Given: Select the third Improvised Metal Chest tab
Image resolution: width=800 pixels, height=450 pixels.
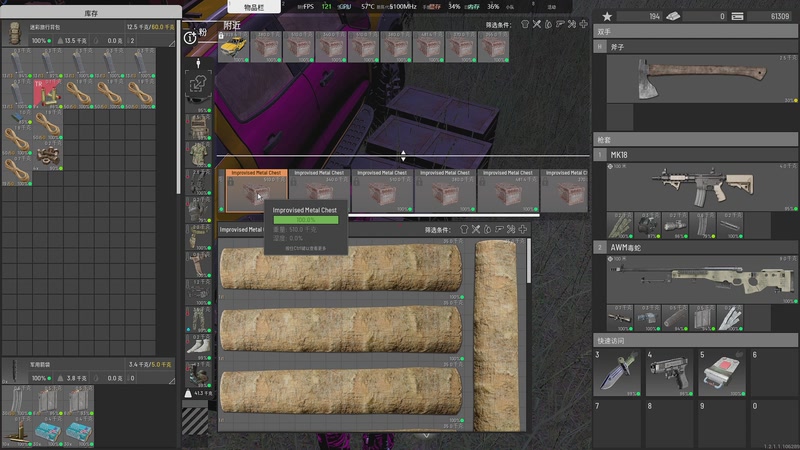Looking at the screenshot, I should pyautogui.click(x=382, y=190).
